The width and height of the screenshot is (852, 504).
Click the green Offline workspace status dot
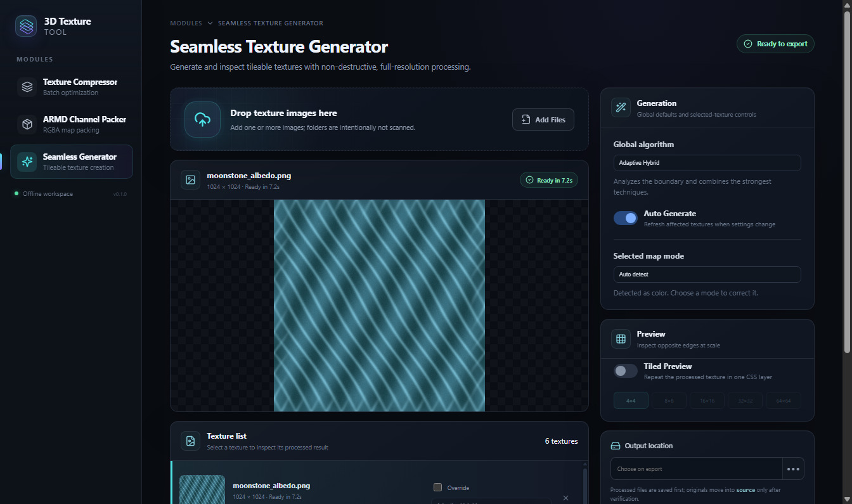pyautogui.click(x=16, y=193)
